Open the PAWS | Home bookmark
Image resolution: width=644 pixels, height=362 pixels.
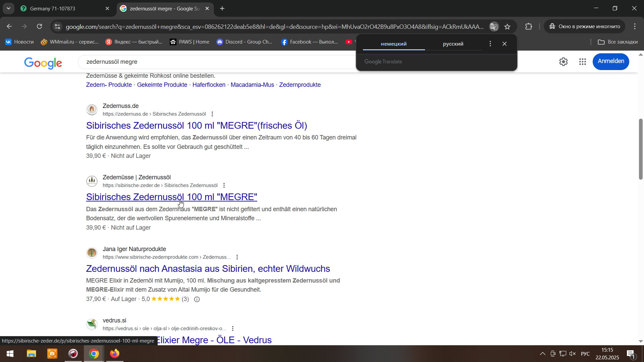190,42
